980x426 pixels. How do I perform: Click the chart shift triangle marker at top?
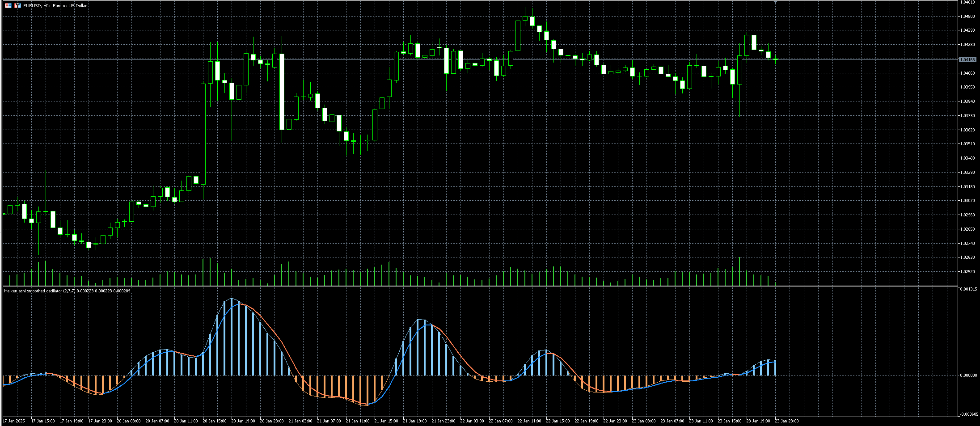(x=776, y=2)
